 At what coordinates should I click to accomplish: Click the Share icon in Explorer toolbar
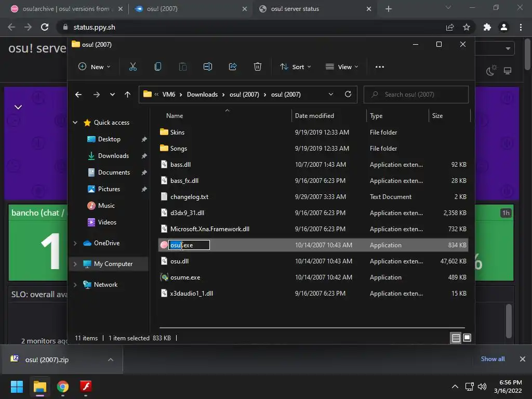[x=233, y=67]
